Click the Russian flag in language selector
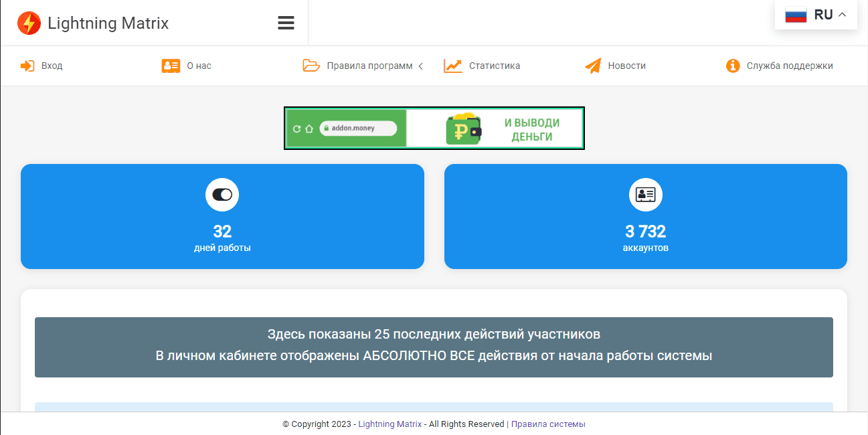The width and height of the screenshot is (868, 435). pos(796,15)
